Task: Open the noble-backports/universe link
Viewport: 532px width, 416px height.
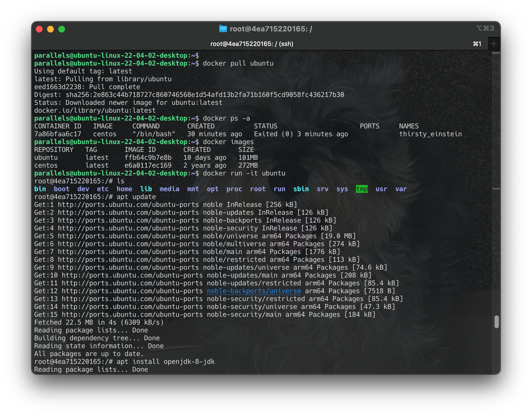Action: coord(254,291)
